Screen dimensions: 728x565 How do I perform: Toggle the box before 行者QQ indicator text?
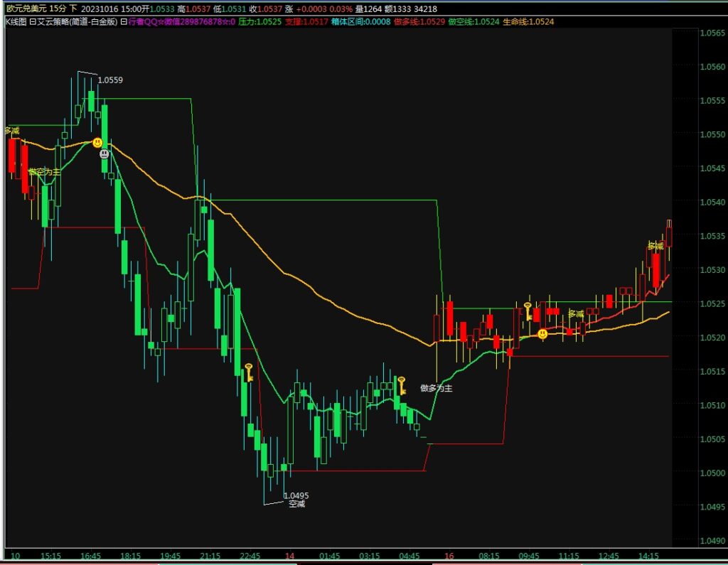pyautogui.click(x=123, y=22)
